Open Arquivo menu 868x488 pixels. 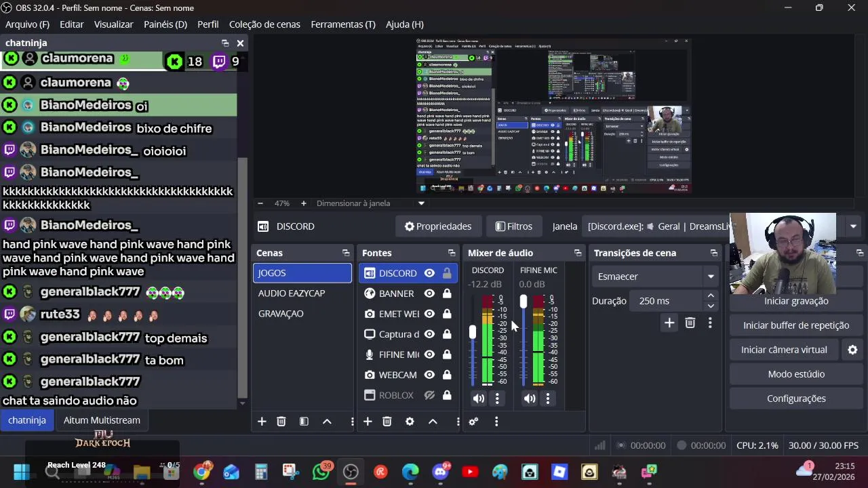click(28, 24)
